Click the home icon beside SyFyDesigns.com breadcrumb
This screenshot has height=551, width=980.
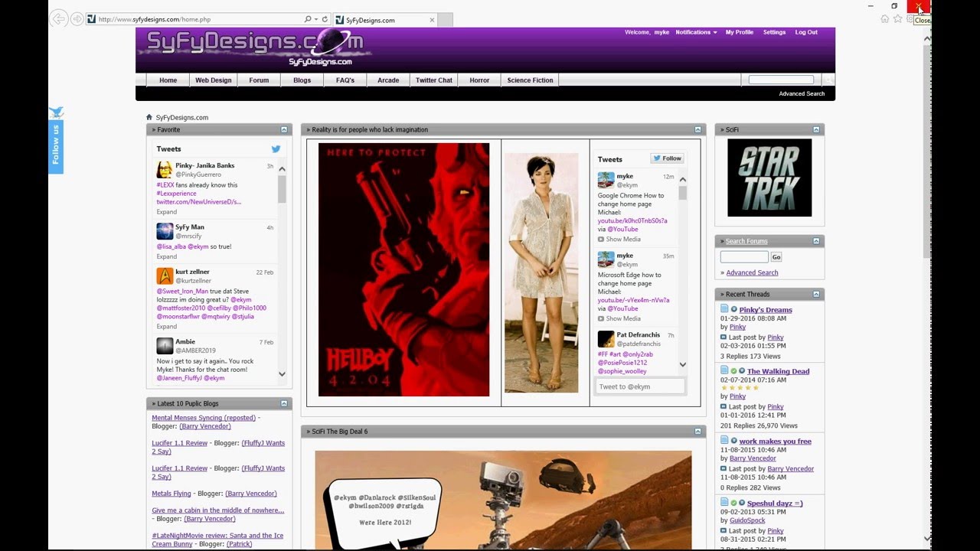pyautogui.click(x=149, y=117)
